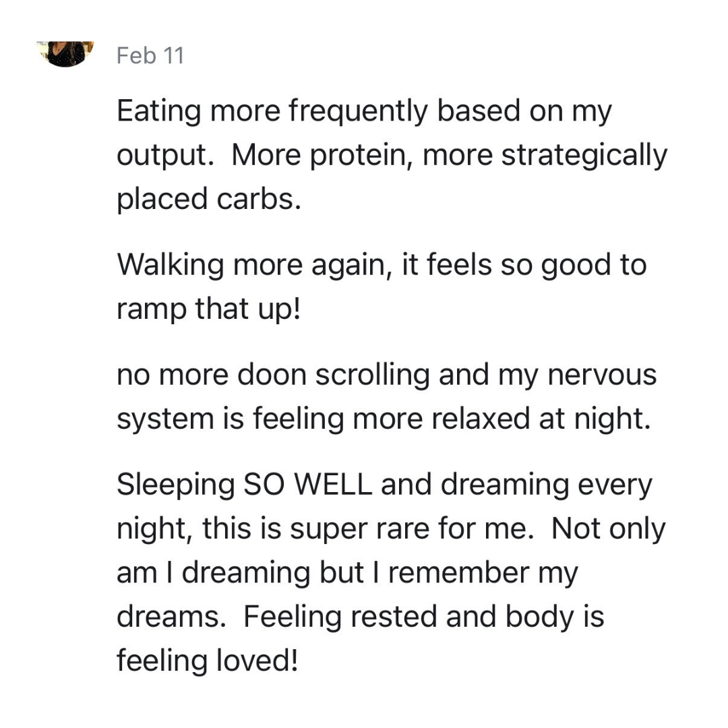Click the Feb 11 post date
This screenshot has width=728, height=728.
[150, 56]
